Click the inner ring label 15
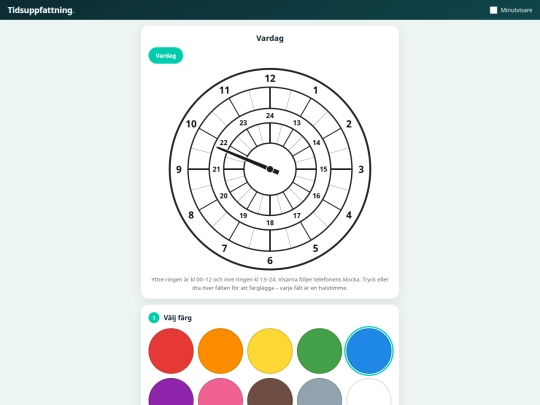This screenshot has height=405, width=540. click(x=323, y=169)
